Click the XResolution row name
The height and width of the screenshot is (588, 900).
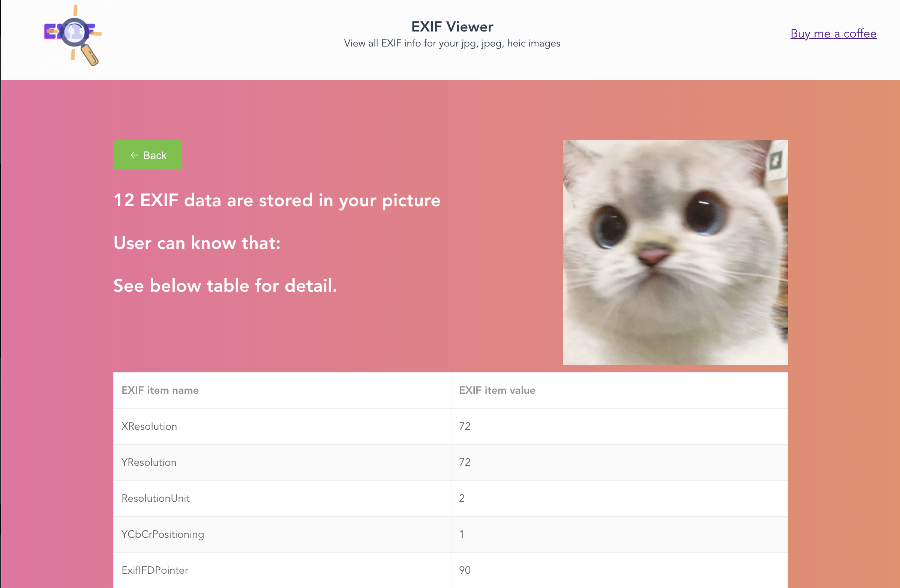click(x=149, y=426)
